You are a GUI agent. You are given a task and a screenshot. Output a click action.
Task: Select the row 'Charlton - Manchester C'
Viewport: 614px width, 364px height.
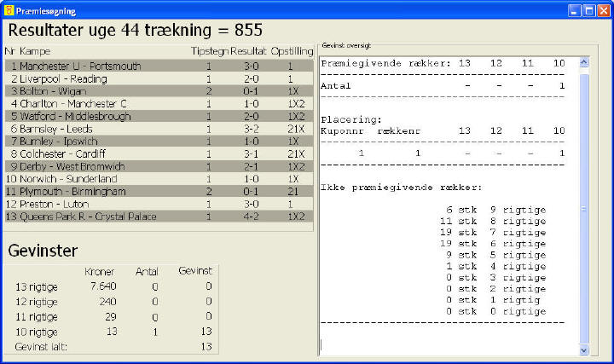[159, 104]
